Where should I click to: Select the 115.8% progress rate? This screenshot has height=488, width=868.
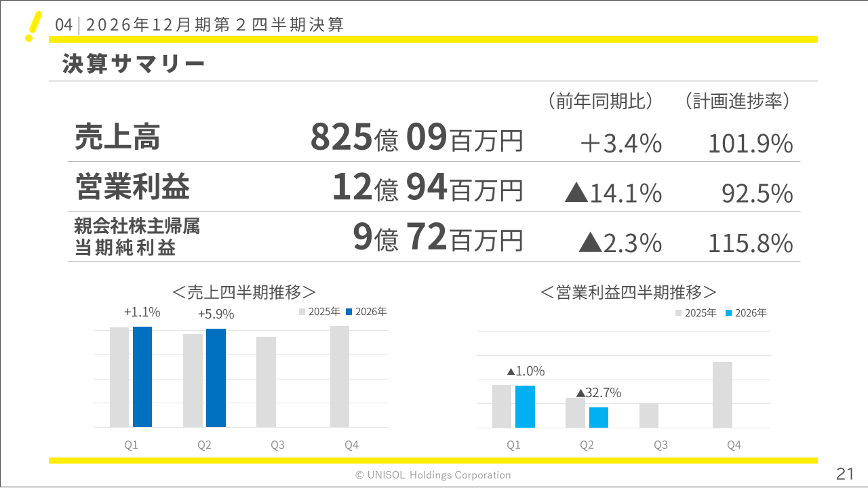[751, 242]
